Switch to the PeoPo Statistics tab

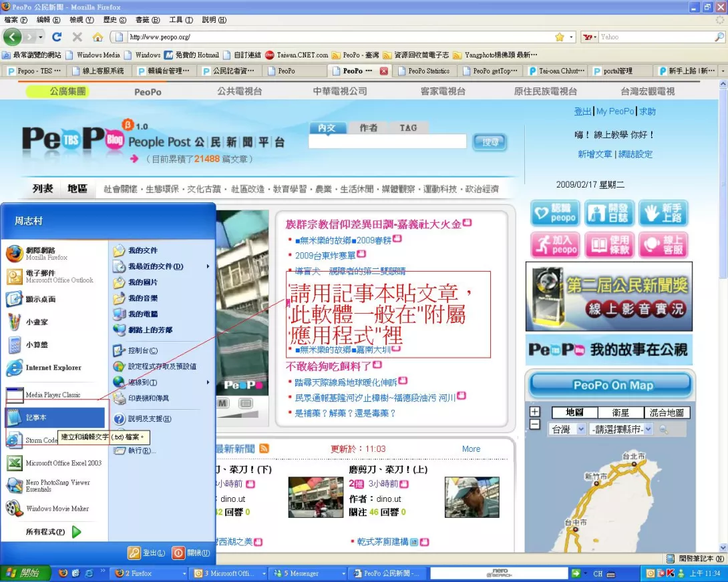click(424, 71)
